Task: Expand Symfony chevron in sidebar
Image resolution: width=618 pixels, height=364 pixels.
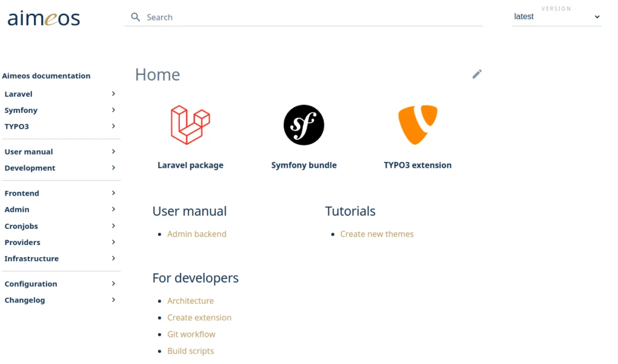Action: click(x=113, y=110)
